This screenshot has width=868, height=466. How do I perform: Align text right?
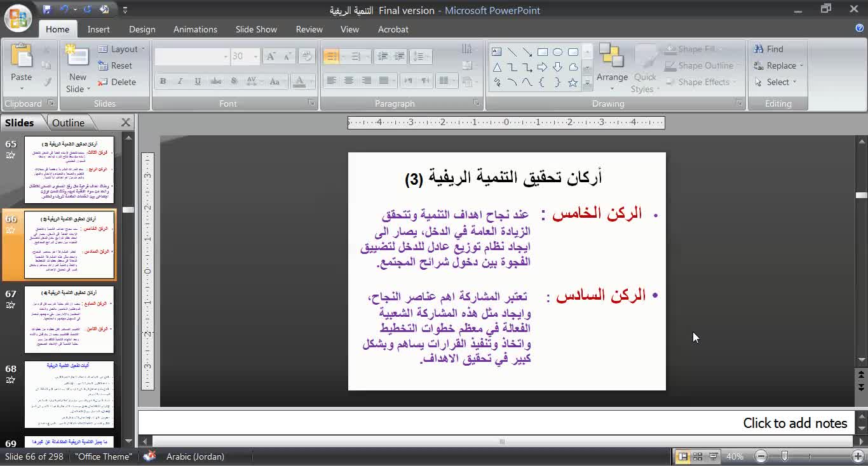pyautogui.click(x=367, y=81)
